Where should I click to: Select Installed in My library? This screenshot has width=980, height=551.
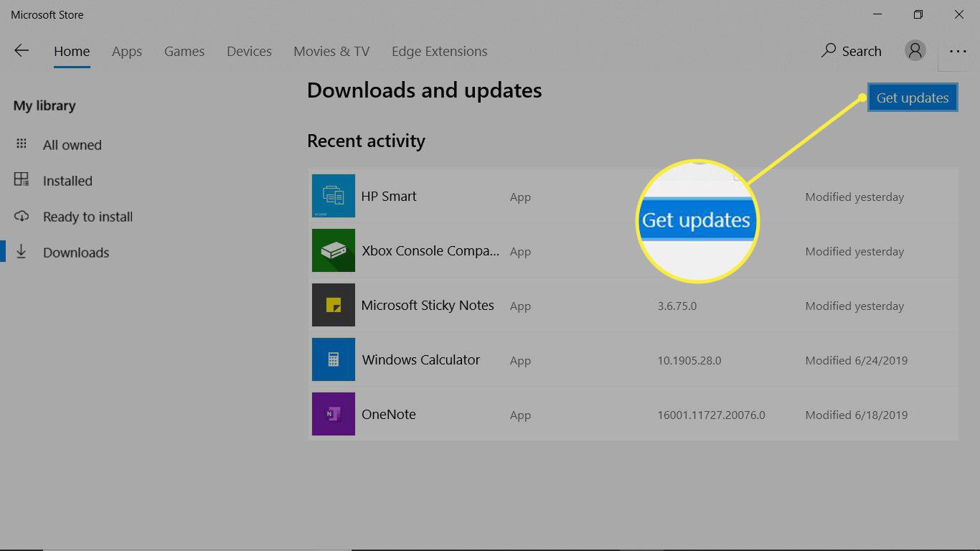click(x=67, y=181)
